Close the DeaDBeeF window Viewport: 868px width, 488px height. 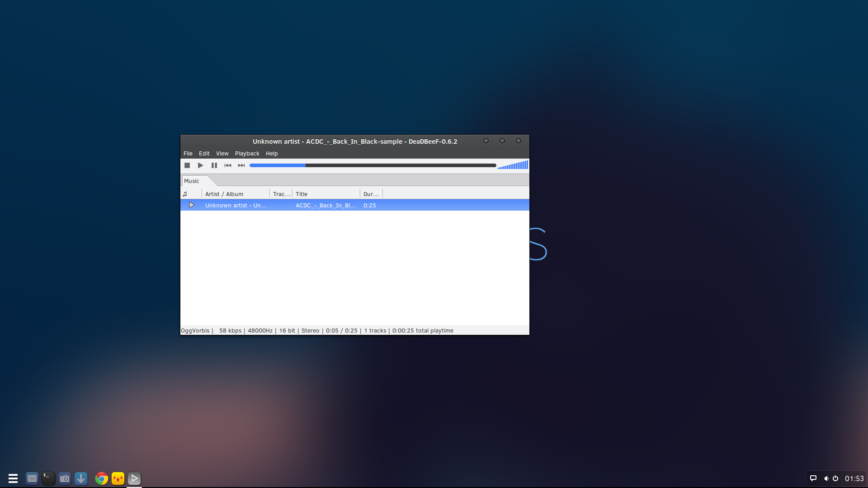coord(519,141)
